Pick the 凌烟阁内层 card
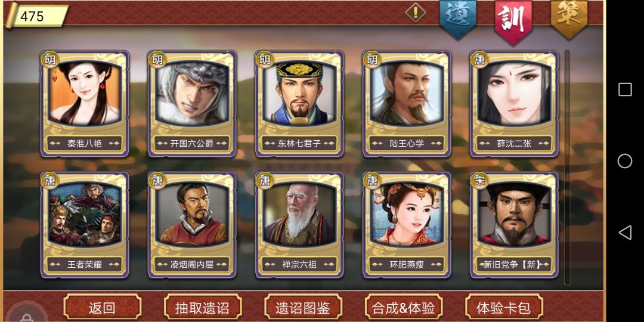Image resolution: width=644 pixels, height=322 pixels. click(x=192, y=225)
